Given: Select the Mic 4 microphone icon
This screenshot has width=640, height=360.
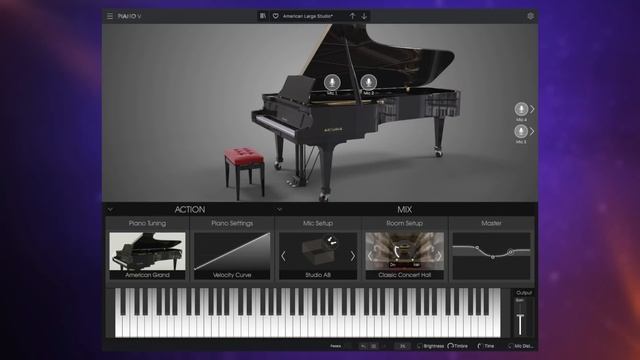Looking at the screenshot, I should (x=521, y=109).
